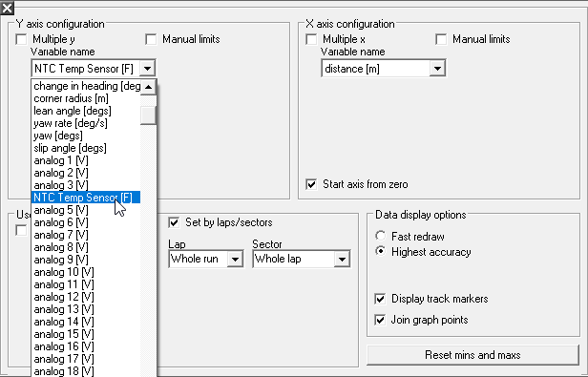Click the list scrollbar up arrow
588x377 pixels.
click(149, 87)
